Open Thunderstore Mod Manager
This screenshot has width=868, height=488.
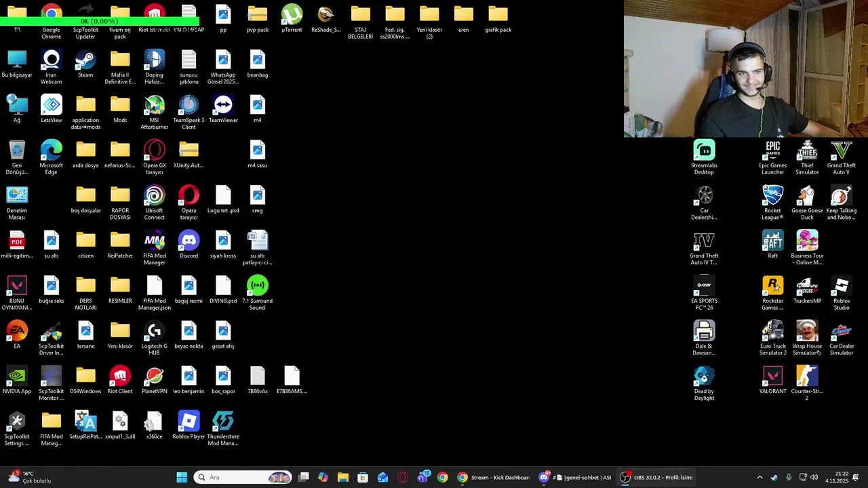[x=223, y=428]
